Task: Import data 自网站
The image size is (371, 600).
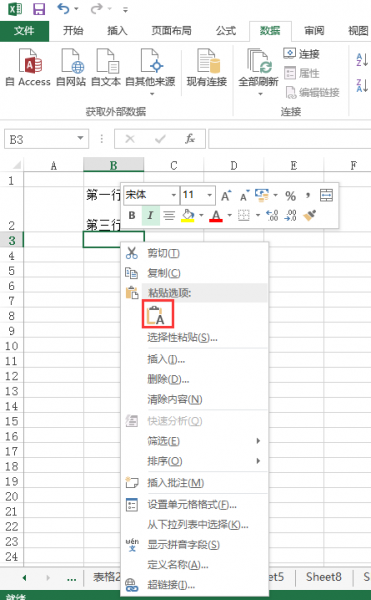Action: (71, 67)
